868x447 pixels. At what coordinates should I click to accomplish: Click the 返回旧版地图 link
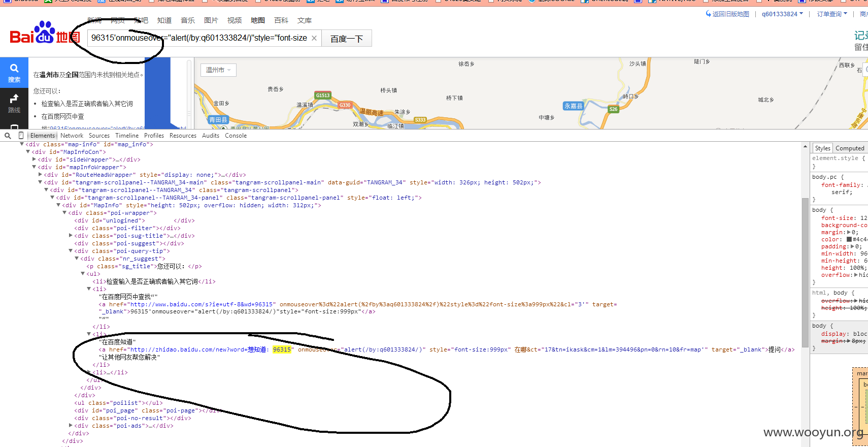pyautogui.click(x=727, y=14)
